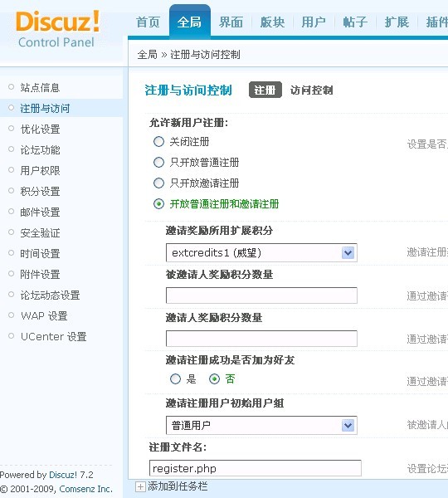Click the 被邀请人奖励积分数量 input field

(261, 295)
